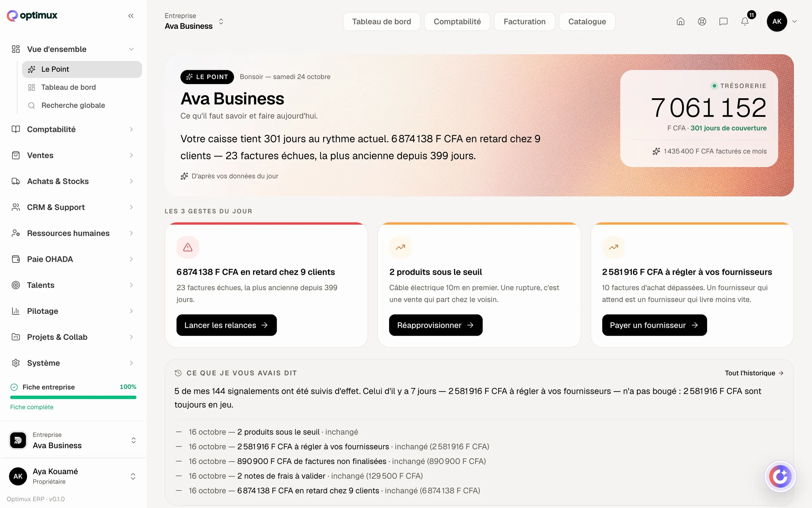Open Recherche globale in the sidebar
The height and width of the screenshot is (508, 812).
(82, 105)
